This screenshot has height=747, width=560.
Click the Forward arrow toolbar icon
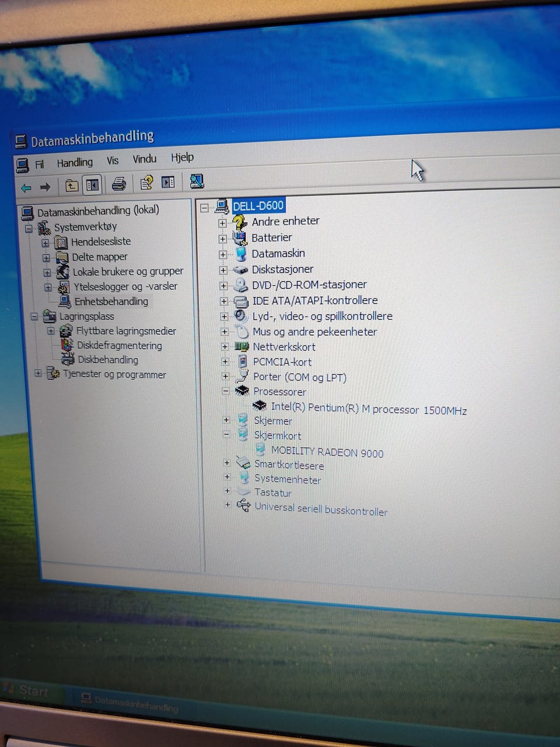(x=45, y=187)
